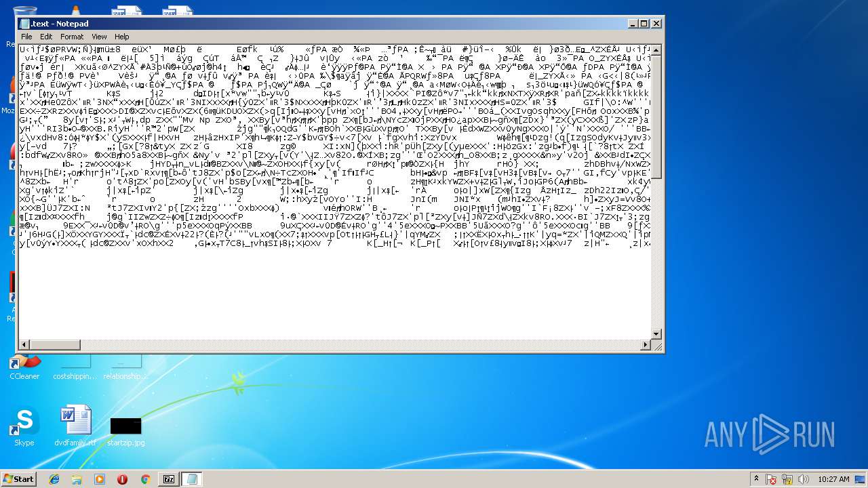868x488 pixels.
Task: Open the network status tray icon
Action: point(788,479)
